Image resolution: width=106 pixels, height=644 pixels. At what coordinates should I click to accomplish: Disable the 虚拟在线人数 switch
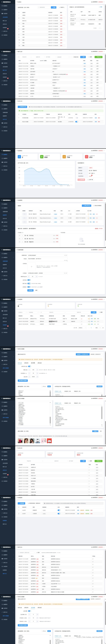coord(30,367)
